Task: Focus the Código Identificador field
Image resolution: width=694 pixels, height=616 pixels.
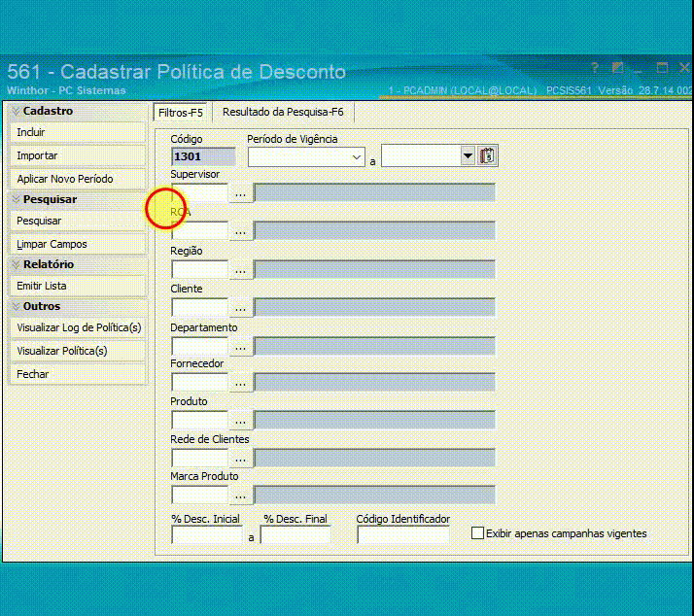Action: pos(403,535)
